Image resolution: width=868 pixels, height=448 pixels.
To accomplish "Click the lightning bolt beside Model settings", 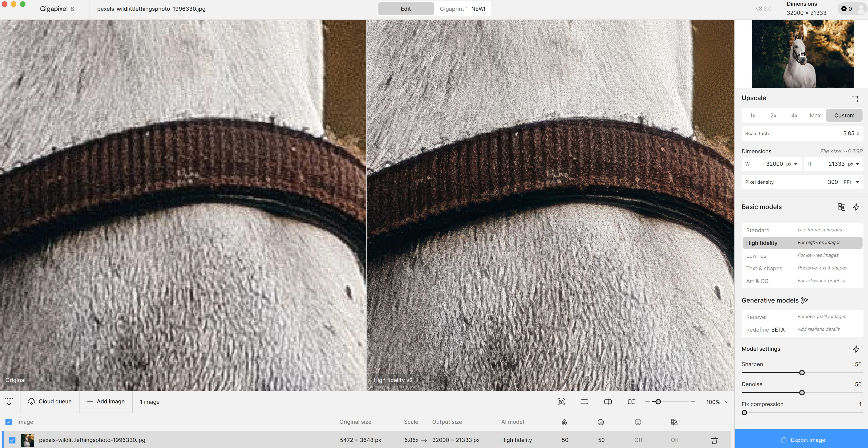I will [x=856, y=349].
